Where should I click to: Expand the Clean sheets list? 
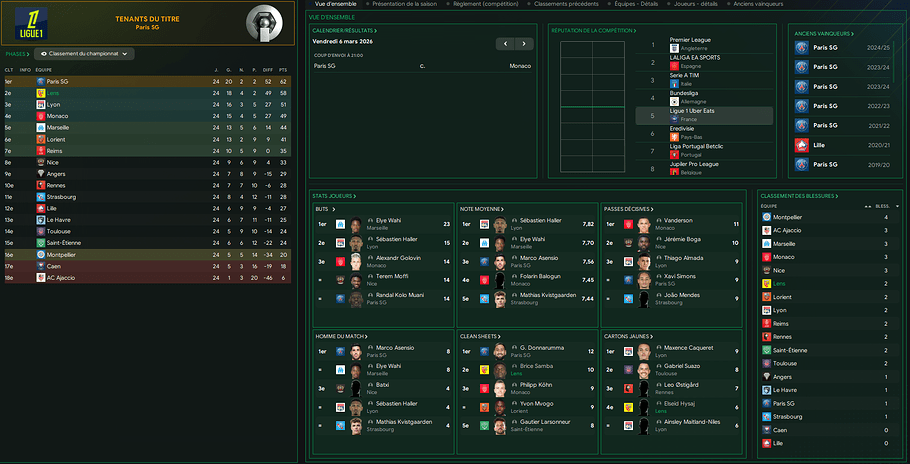pyautogui.click(x=481, y=336)
